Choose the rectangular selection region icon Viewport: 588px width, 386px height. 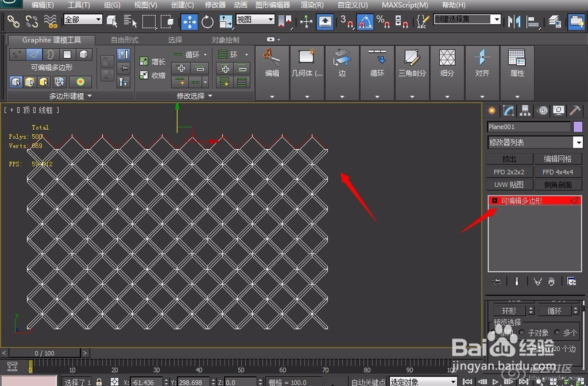(149, 21)
